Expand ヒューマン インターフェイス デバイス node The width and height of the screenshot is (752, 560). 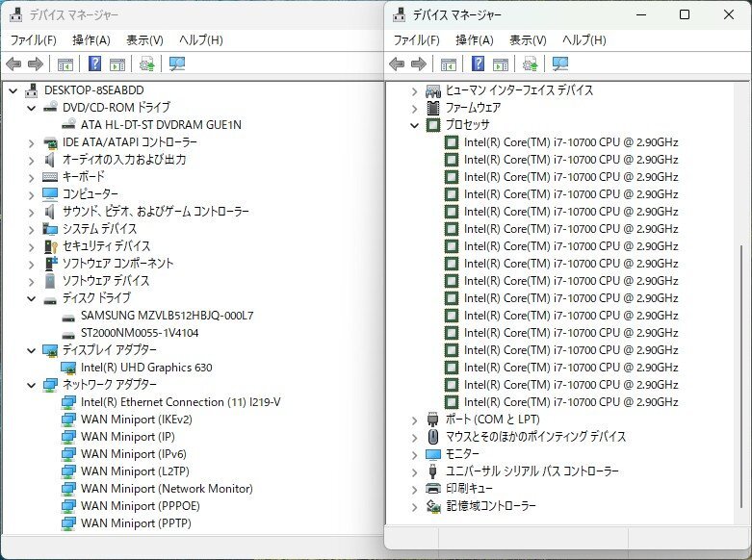click(415, 91)
